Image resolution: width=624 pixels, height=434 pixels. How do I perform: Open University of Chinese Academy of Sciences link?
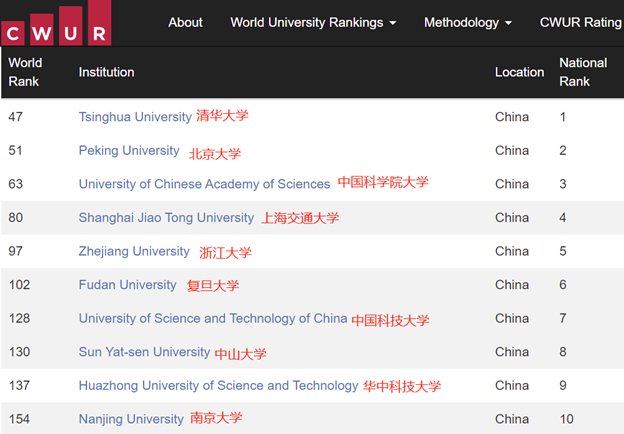(204, 184)
